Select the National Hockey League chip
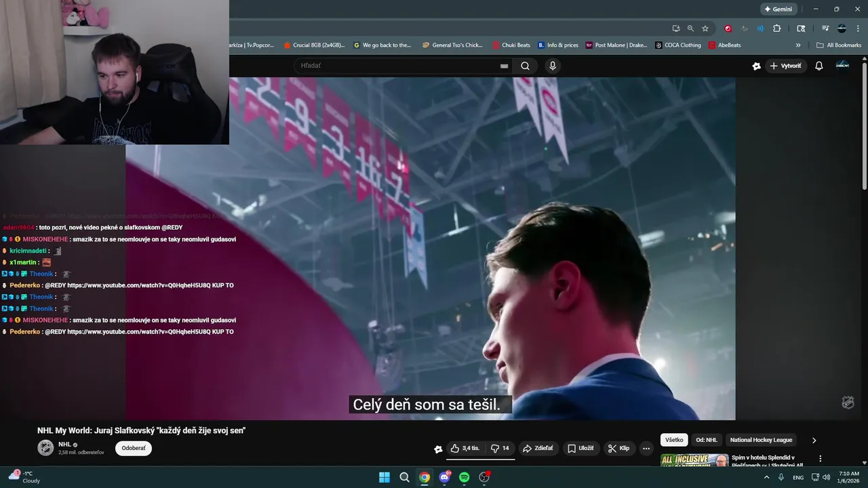 pos(761,440)
